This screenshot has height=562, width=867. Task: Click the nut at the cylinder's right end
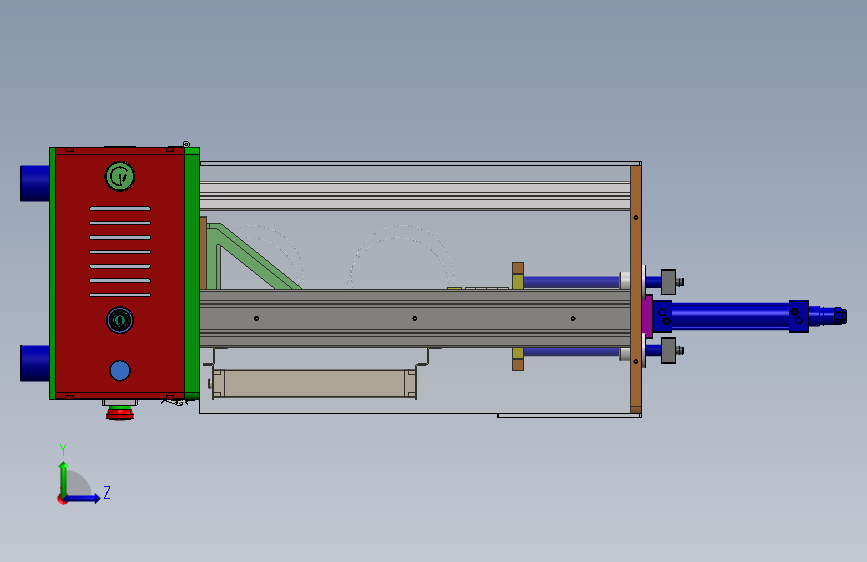[x=840, y=316]
